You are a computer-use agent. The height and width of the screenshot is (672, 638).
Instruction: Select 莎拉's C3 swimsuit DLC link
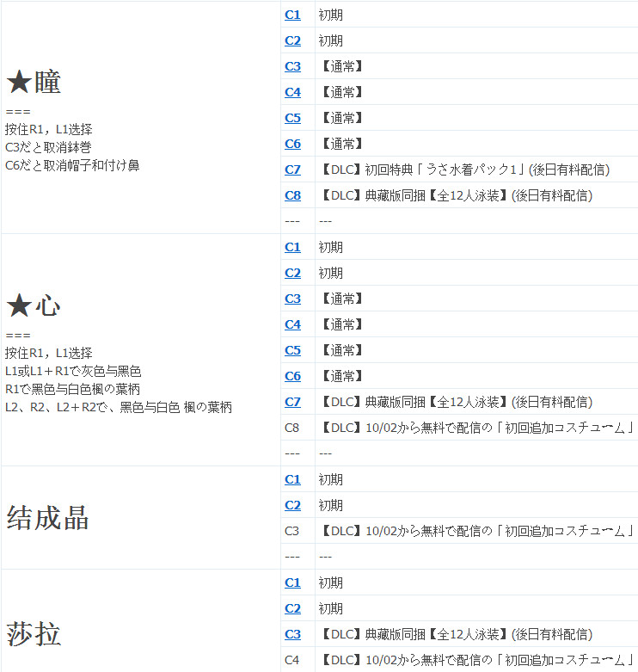[x=292, y=634]
